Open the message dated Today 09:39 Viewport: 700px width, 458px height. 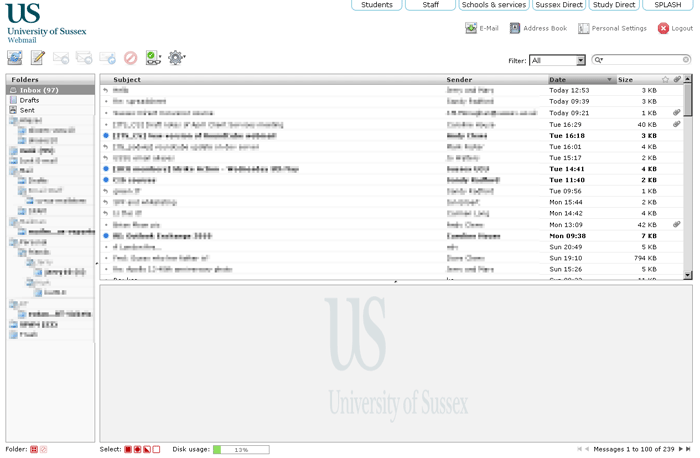(391, 101)
